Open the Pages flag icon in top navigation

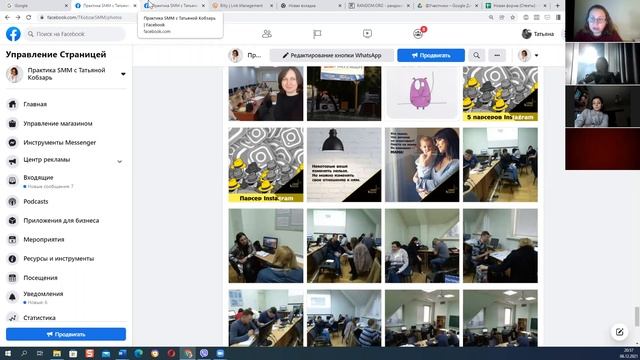[317, 34]
